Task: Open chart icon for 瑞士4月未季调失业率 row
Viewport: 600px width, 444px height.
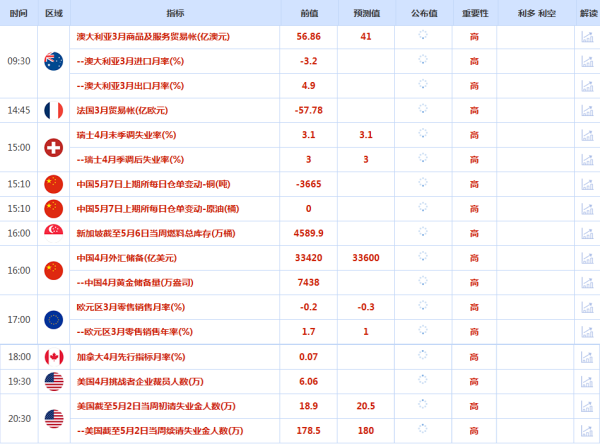Action: pyautogui.click(x=587, y=135)
